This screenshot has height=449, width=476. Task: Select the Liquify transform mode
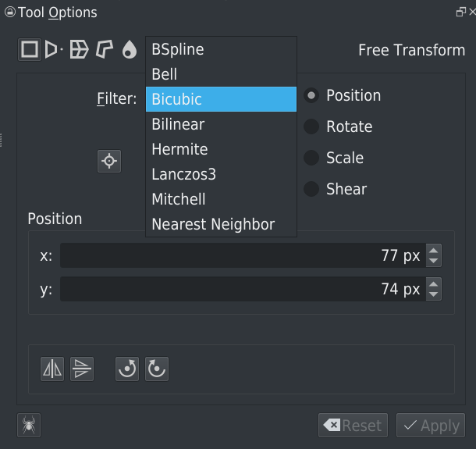click(x=129, y=50)
